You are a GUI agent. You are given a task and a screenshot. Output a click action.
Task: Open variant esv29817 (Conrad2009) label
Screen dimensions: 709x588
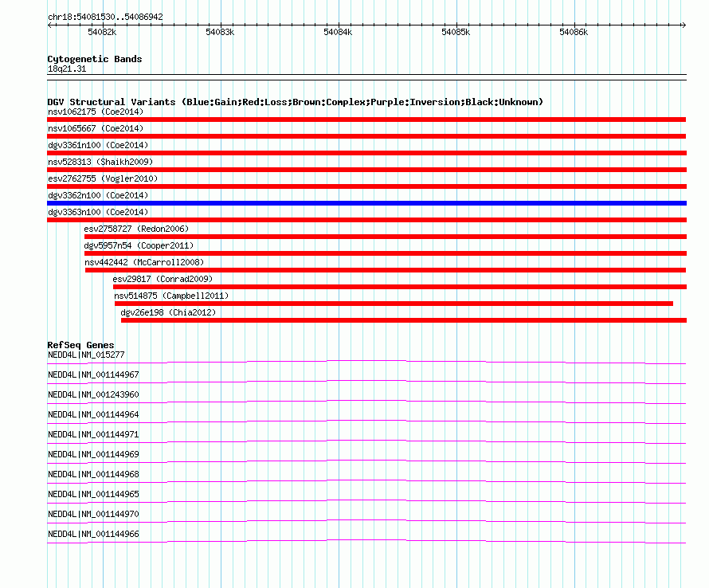click(163, 279)
